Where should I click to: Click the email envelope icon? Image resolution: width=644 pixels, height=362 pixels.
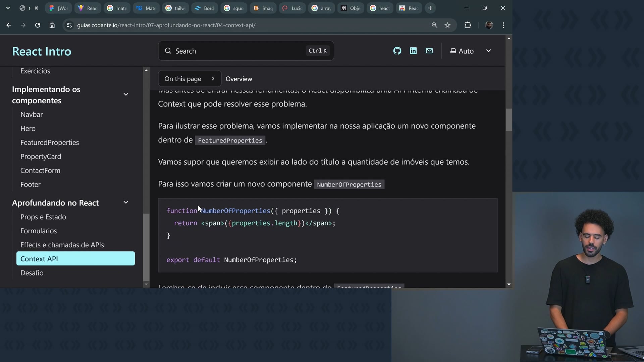[x=429, y=51]
